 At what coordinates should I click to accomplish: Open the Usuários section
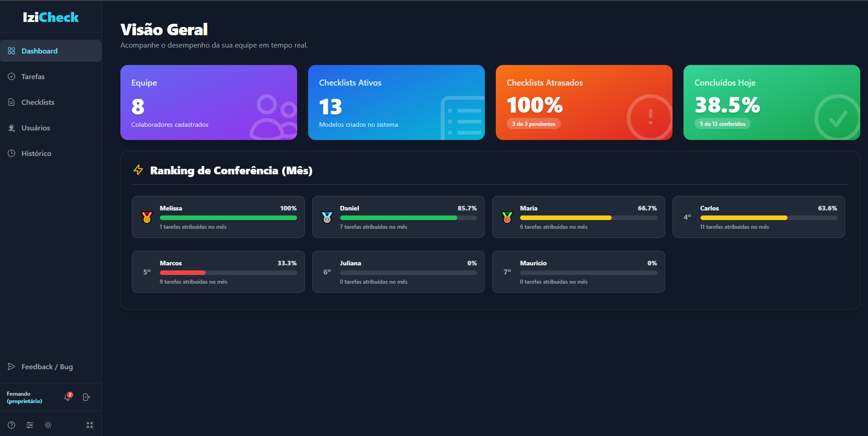click(x=36, y=128)
